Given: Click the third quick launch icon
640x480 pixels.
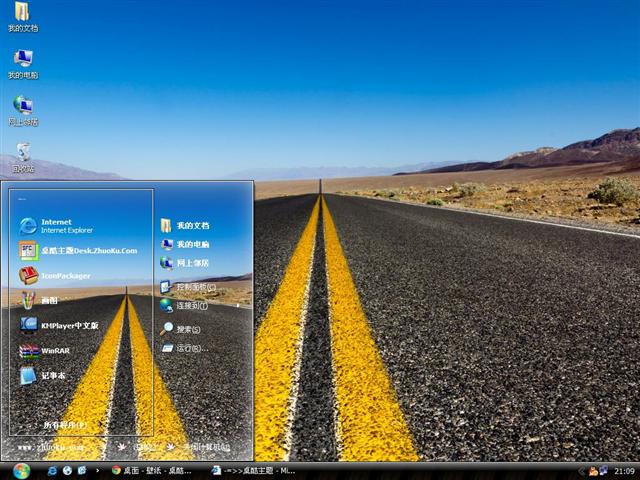Looking at the screenshot, I should pos(82,471).
